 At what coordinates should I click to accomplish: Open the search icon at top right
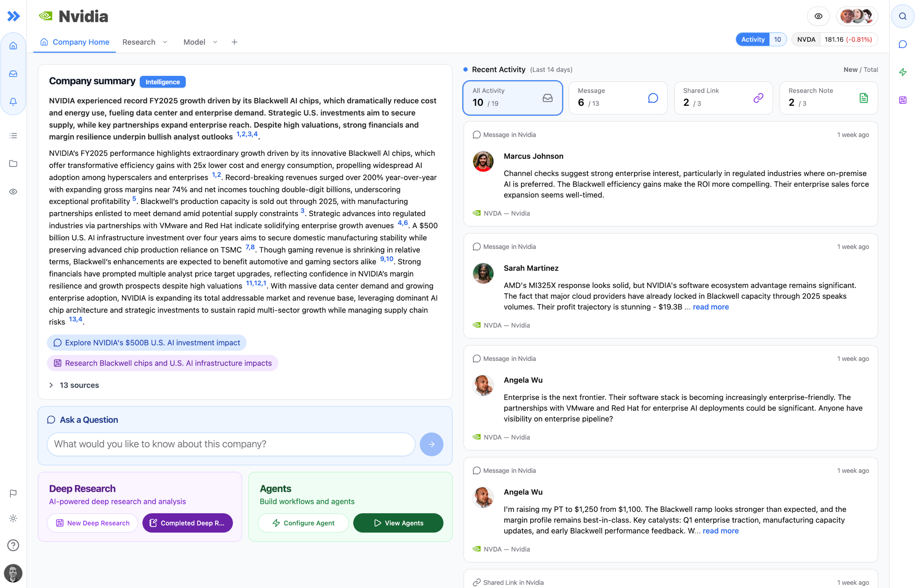[x=902, y=16]
